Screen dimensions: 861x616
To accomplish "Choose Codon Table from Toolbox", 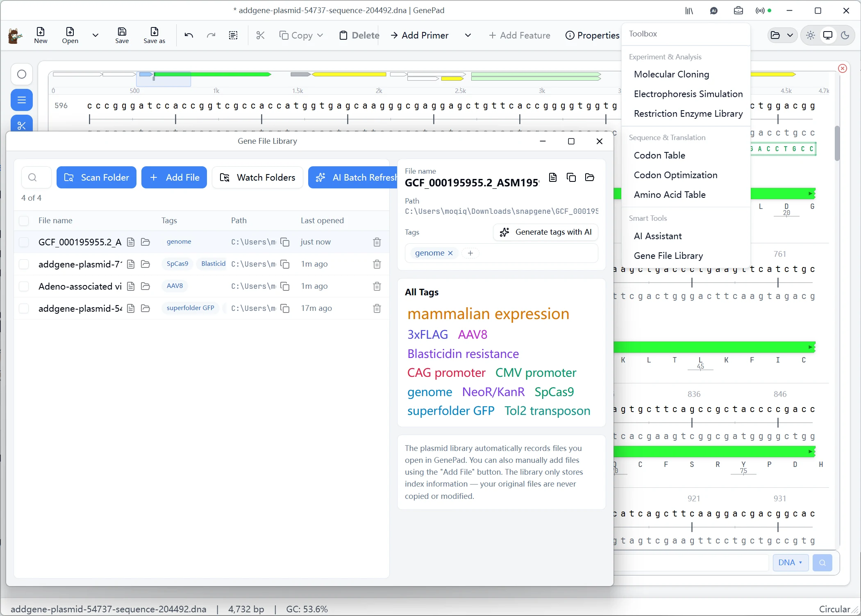I will [659, 155].
